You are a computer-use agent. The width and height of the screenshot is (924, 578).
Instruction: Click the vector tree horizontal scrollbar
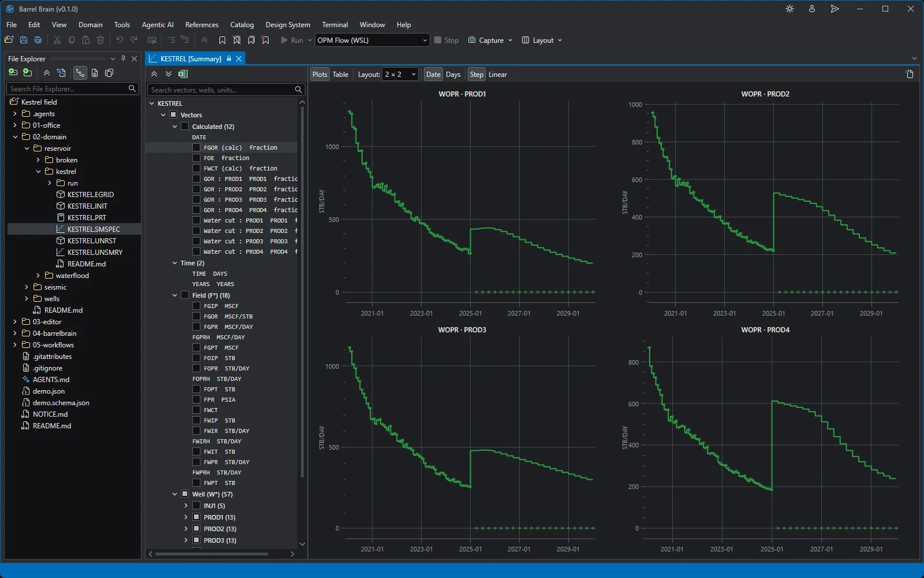pyautogui.click(x=211, y=554)
